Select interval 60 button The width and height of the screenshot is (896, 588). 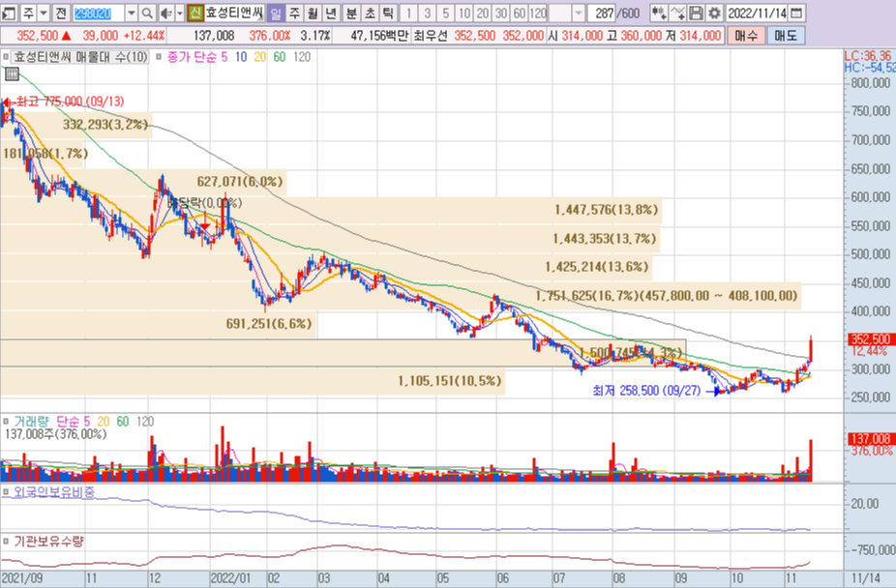519,13
